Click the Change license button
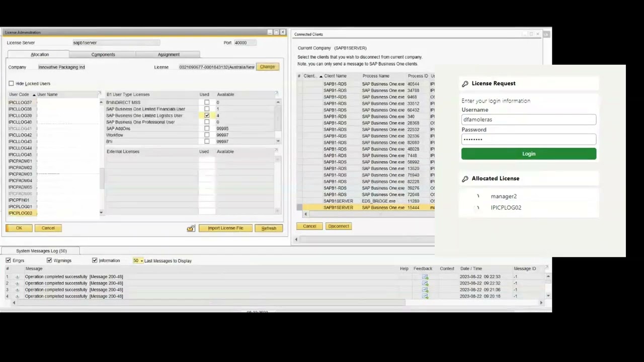Viewport: 644px width, 362px height. (x=267, y=67)
